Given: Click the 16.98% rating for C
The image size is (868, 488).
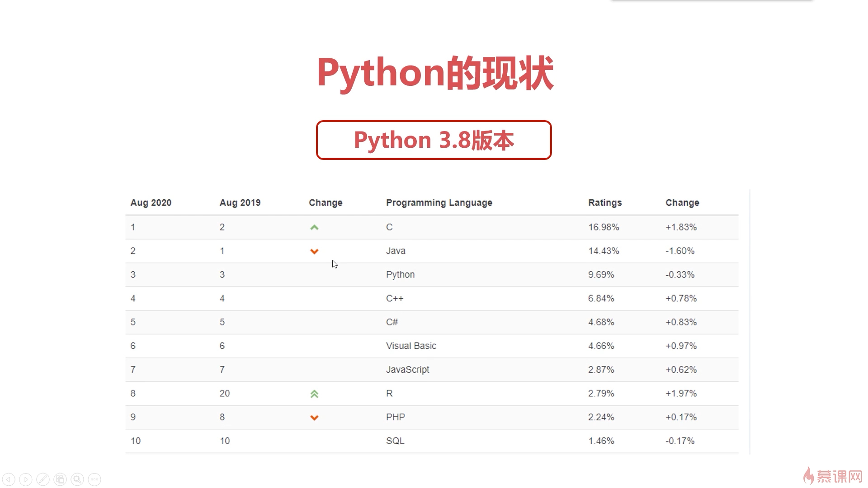Looking at the screenshot, I should point(604,227).
